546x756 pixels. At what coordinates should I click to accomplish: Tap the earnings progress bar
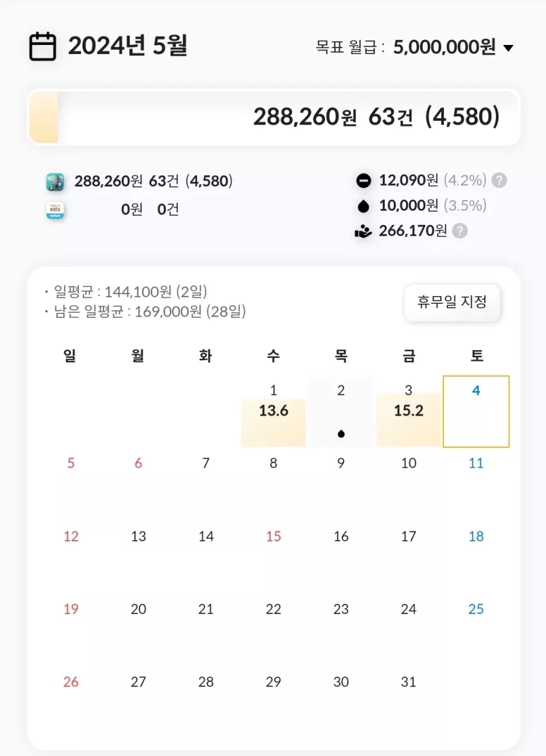(274, 117)
